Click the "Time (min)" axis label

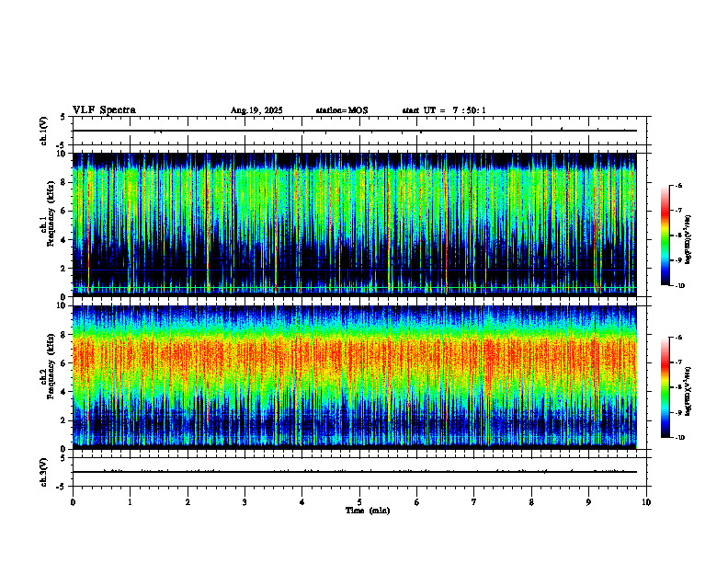(368, 511)
